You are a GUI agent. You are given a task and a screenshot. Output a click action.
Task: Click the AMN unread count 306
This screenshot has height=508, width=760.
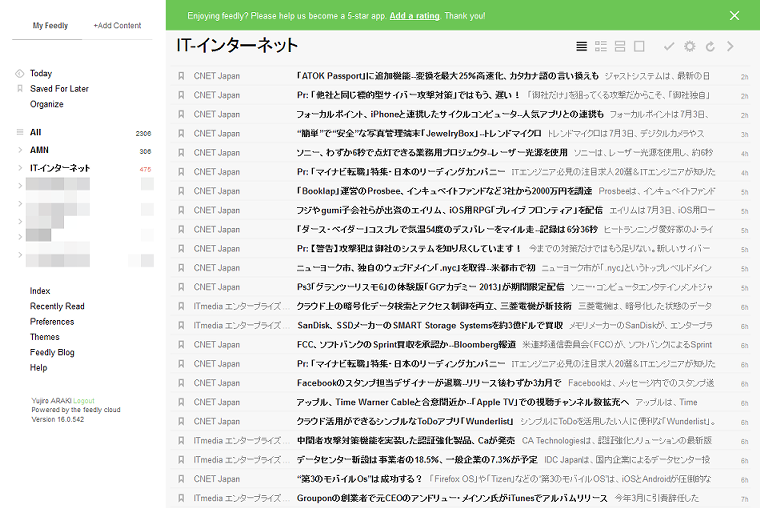click(x=145, y=151)
